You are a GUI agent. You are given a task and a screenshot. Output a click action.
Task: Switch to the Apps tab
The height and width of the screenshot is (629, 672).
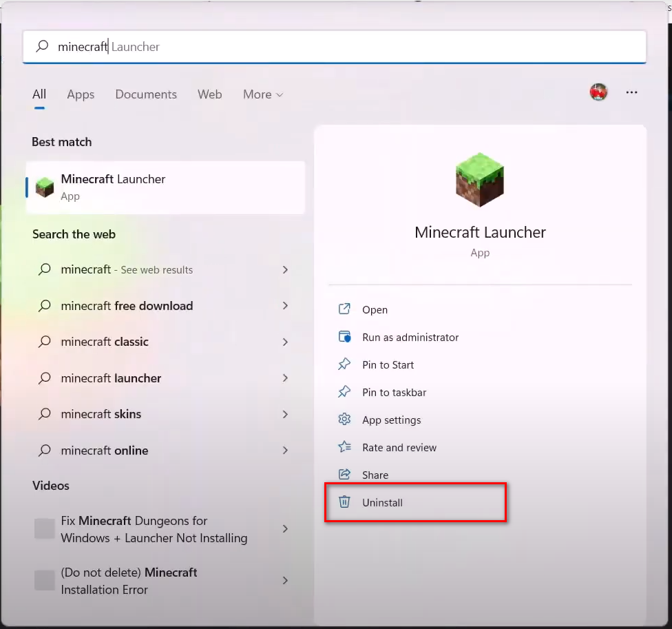(81, 94)
